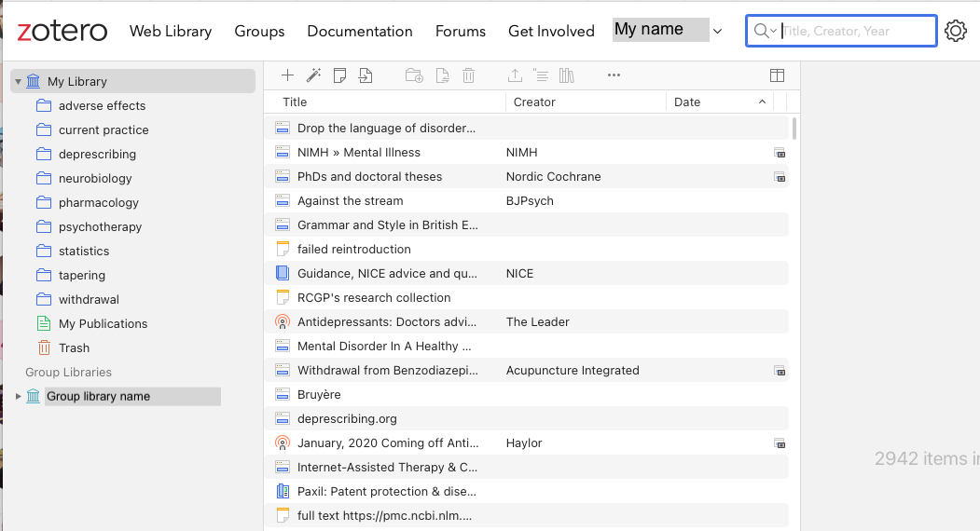
Task: Sort items by Creator column header
Action: click(x=586, y=102)
